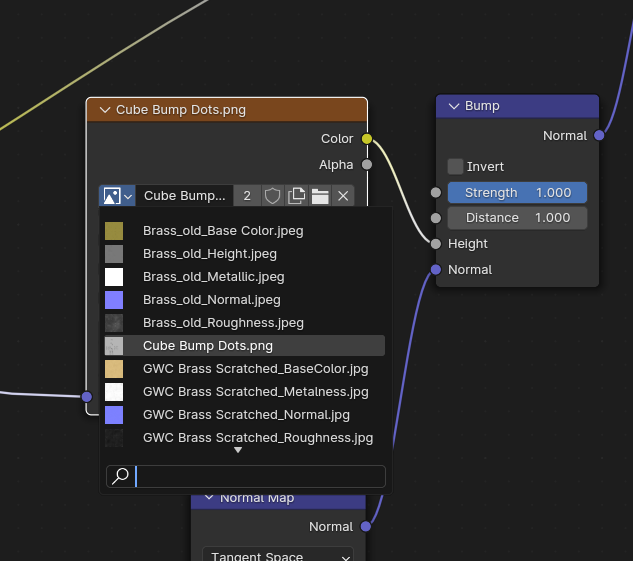Select Cube Bump Dots.png in list

point(245,346)
